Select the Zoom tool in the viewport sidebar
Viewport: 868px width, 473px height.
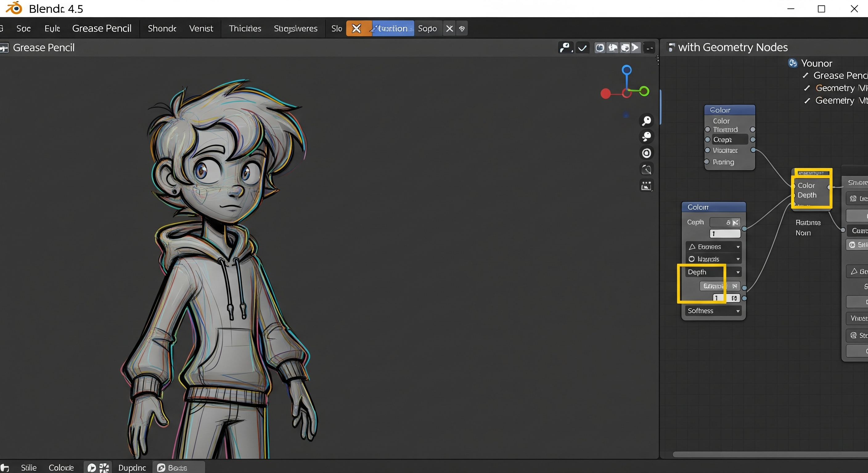(647, 120)
